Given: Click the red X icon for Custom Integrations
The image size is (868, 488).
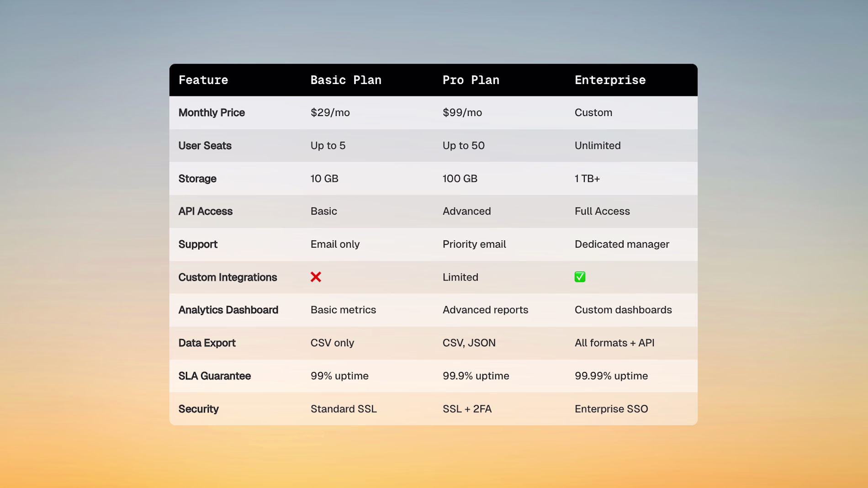Looking at the screenshot, I should 316,277.
